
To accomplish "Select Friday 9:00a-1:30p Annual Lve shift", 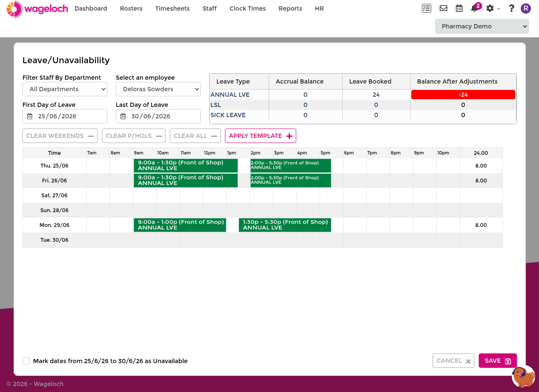I will [185, 180].
